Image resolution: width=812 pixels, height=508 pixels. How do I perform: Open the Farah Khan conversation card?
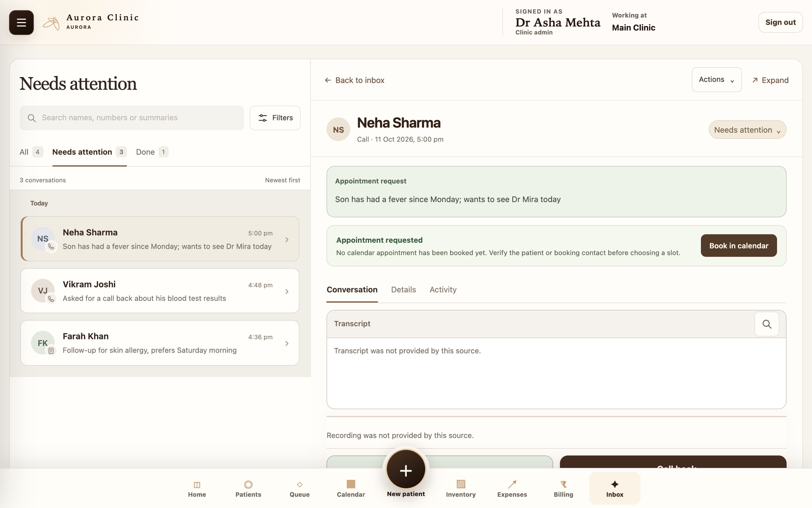[160, 343]
